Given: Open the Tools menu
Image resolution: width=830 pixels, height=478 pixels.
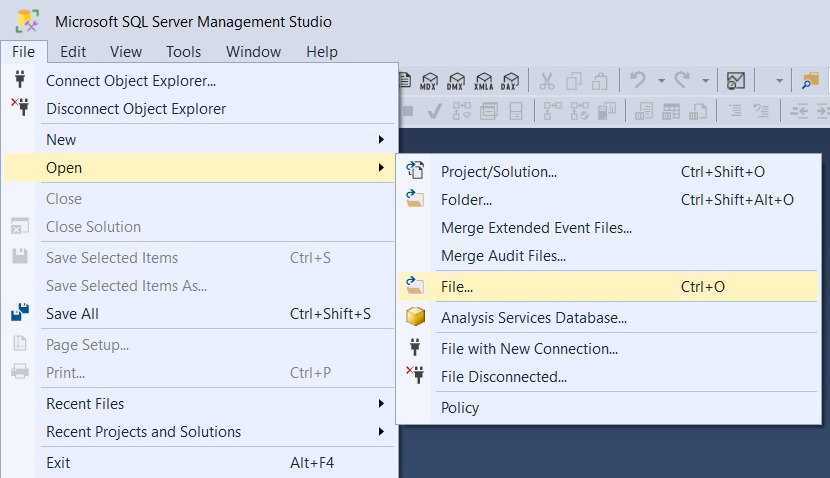Looking at the screenshot, I should point(184,51).
